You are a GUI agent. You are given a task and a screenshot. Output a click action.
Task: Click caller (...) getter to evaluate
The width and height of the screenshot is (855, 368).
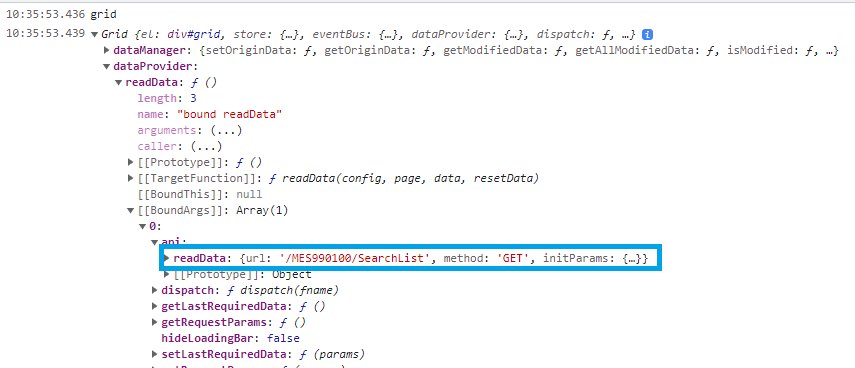coord(207,147)
